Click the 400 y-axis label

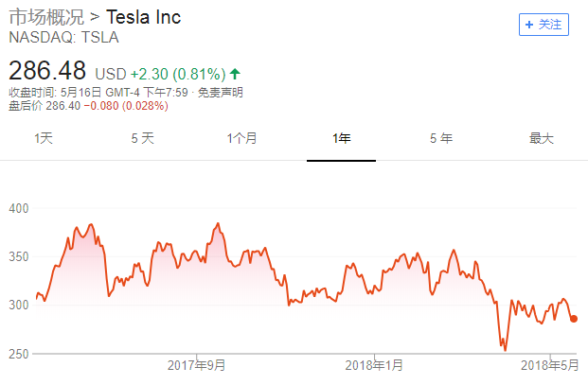pos(20,208)
